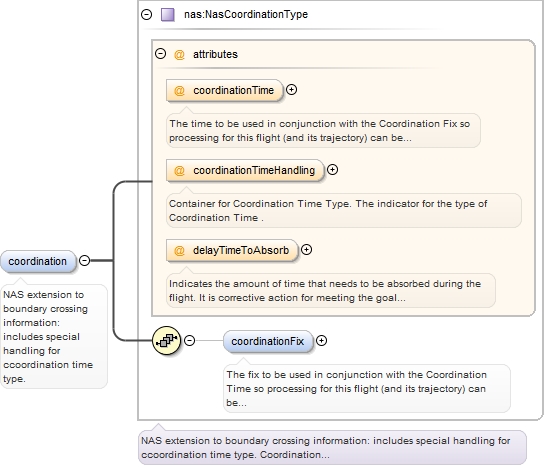Select the coordinationTime attribute node
This screenshot has height=468, width=545.
[x=225, y=90]
